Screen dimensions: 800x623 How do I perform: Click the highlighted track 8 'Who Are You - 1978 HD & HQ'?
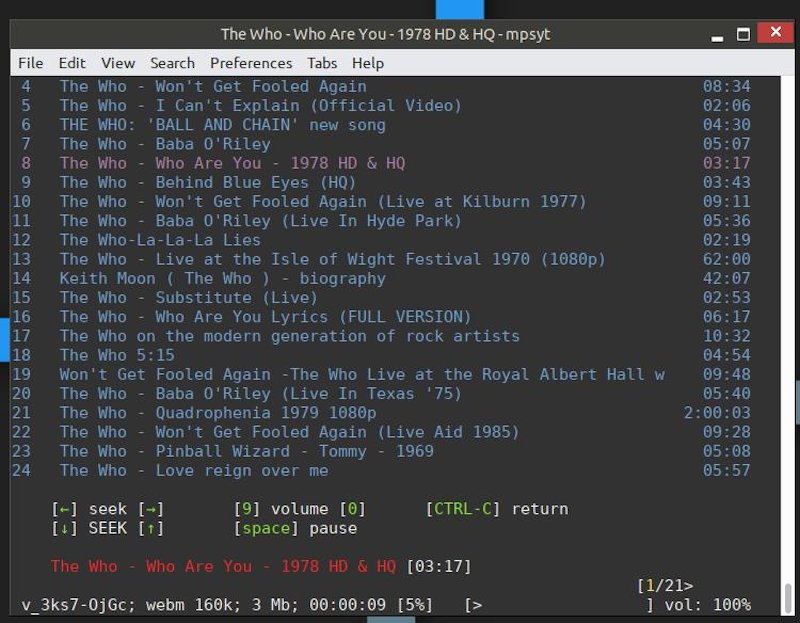pos(232,163)
